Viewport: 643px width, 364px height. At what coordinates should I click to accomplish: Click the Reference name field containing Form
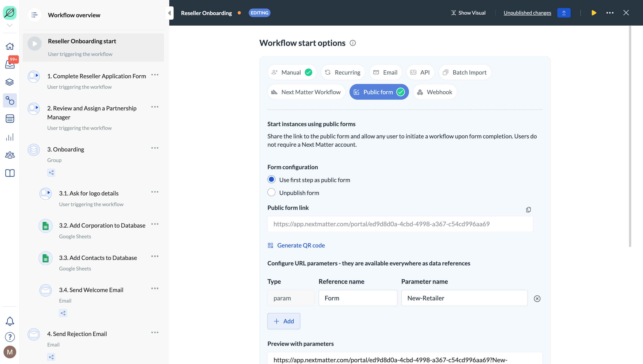[358, 298]
